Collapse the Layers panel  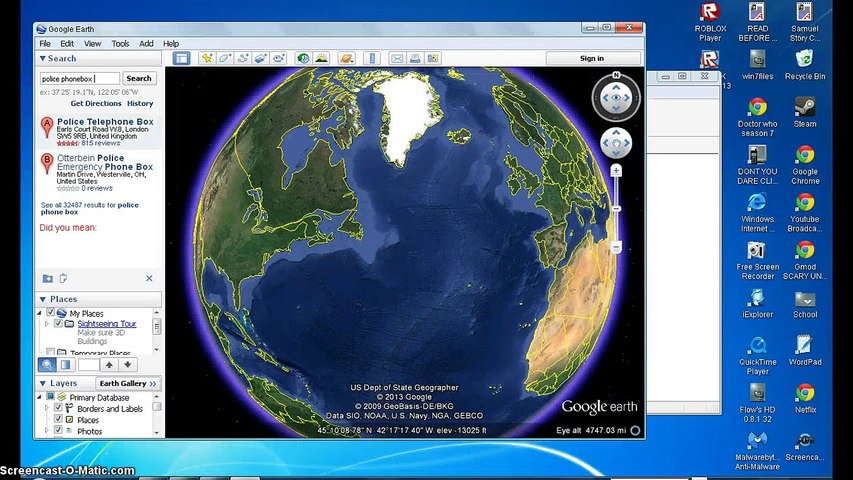click(x=42, y=384)
